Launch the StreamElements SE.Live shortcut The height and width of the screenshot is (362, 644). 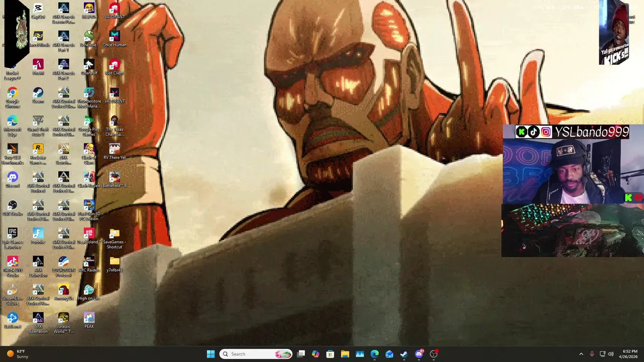point(13,295)
